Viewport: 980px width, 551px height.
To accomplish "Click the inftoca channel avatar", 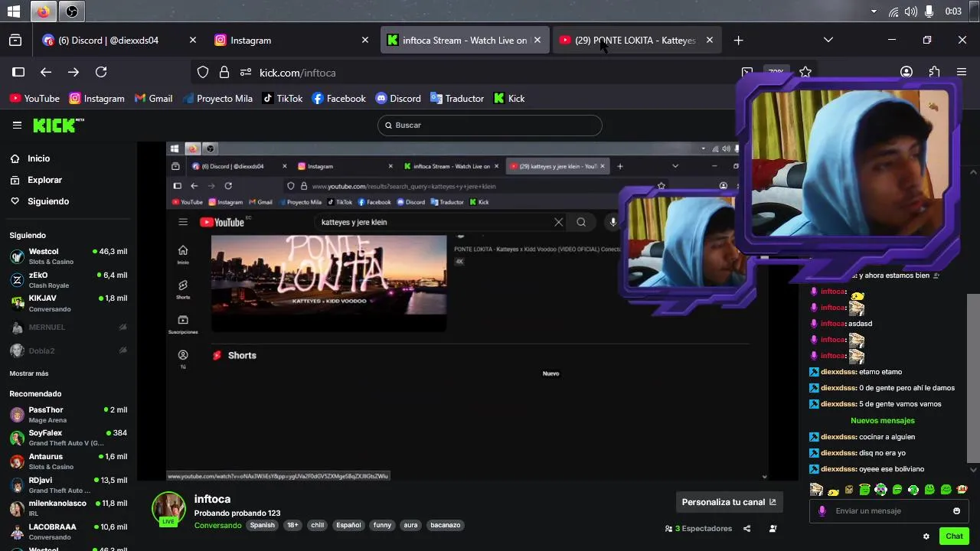I will pos(168,510).
